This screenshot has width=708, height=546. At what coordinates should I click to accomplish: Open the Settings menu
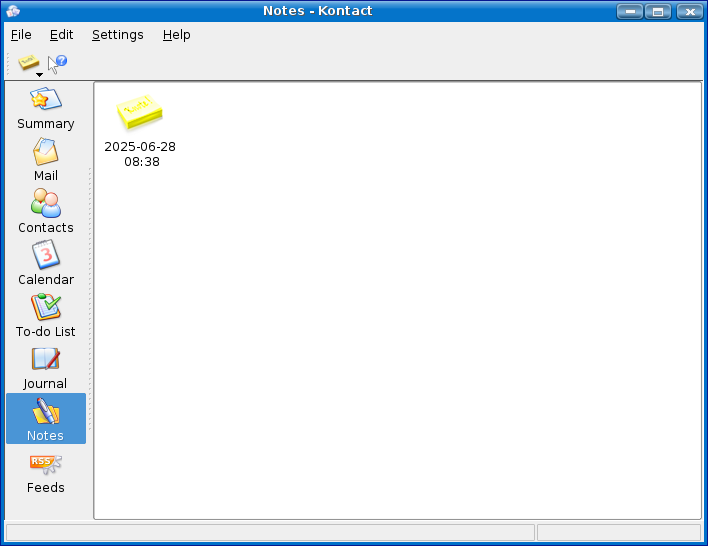(117, 35)
